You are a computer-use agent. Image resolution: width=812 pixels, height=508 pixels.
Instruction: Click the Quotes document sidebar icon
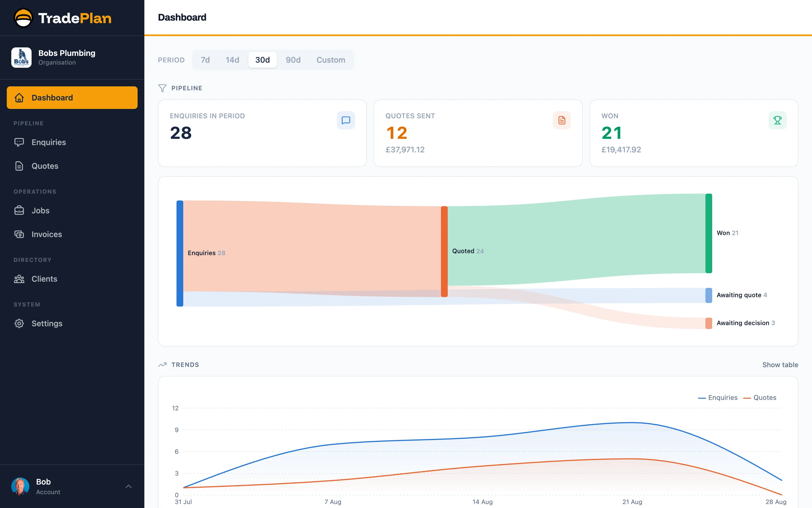[19, 166]
